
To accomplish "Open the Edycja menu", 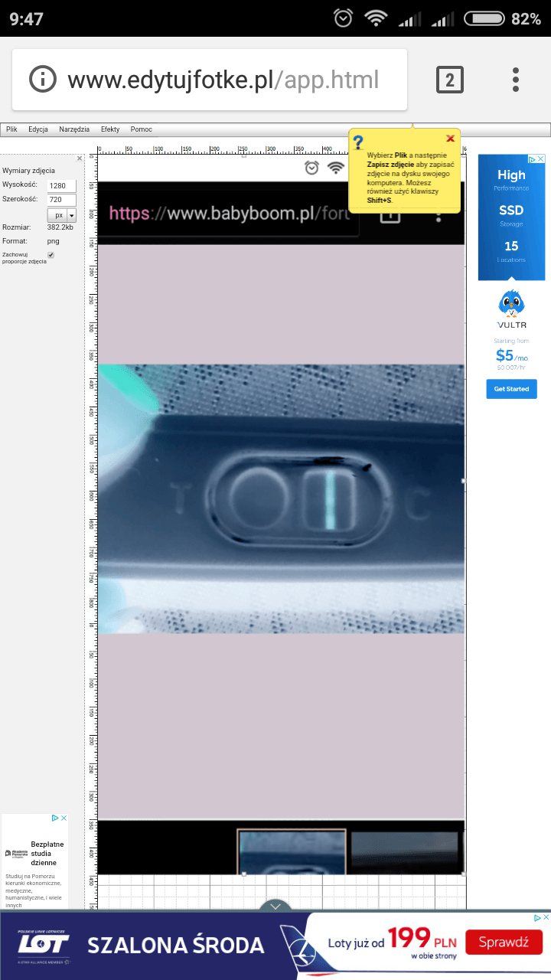I will (x=38, y=129).
